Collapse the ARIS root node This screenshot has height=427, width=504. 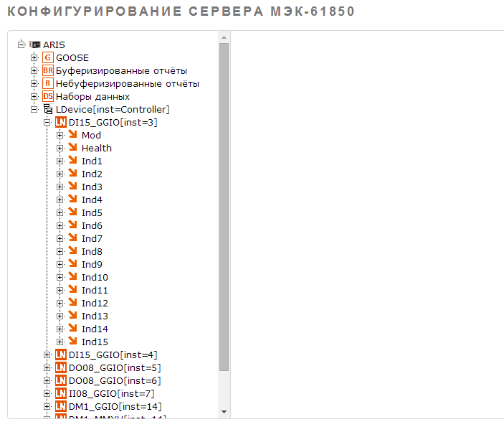coord(22,44)
